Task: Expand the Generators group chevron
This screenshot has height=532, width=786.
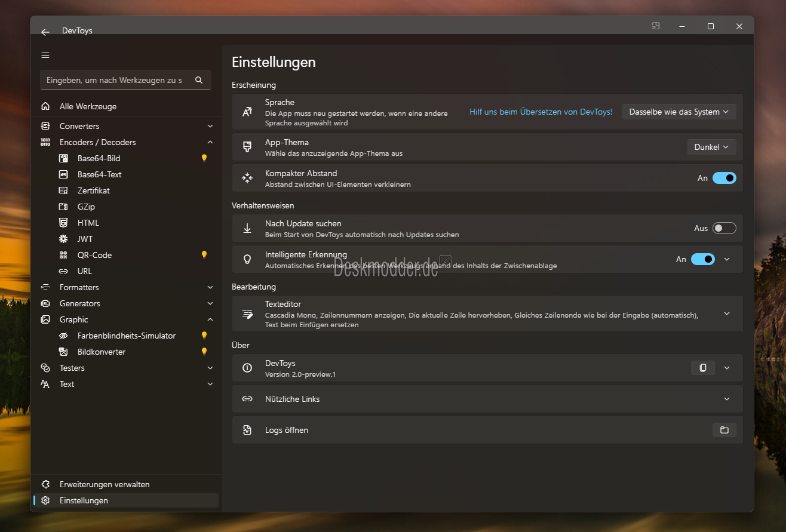Action: click(x=210, y=303)
